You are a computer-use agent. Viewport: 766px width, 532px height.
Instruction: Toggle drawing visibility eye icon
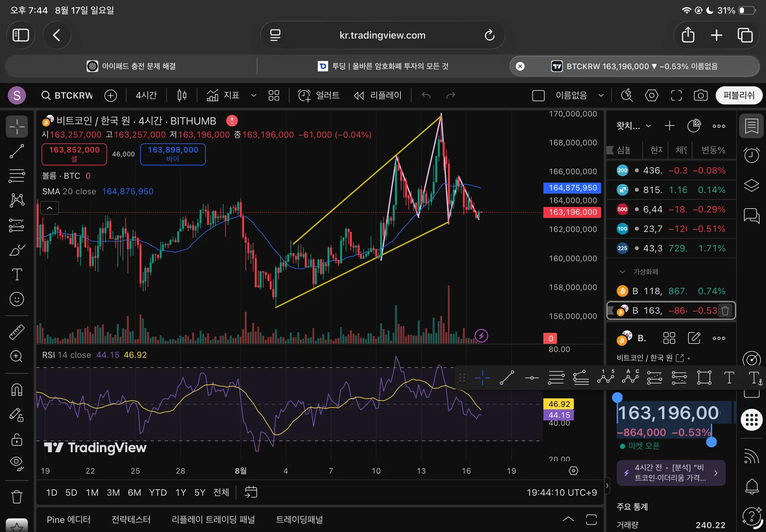[x=17, y=463]
